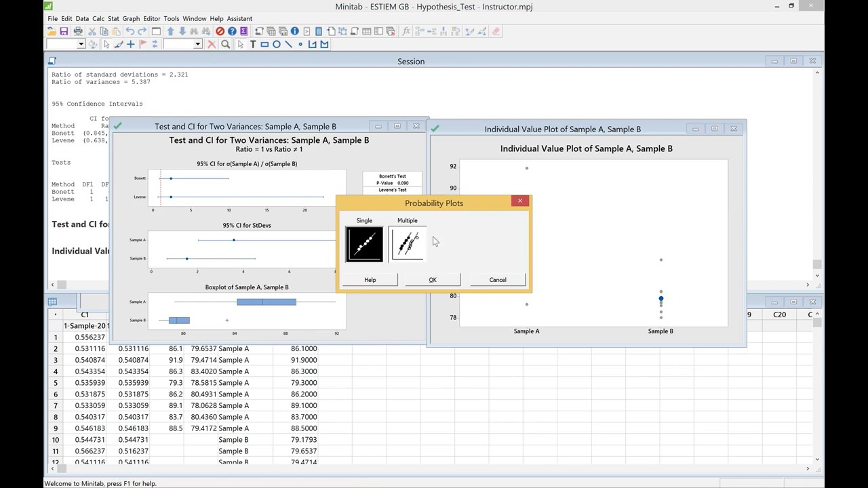Image resolution: width=868 pixels, height=488 pixels.
Task: Open the first toolbar combo box dropdown
Action: [81, 44]
